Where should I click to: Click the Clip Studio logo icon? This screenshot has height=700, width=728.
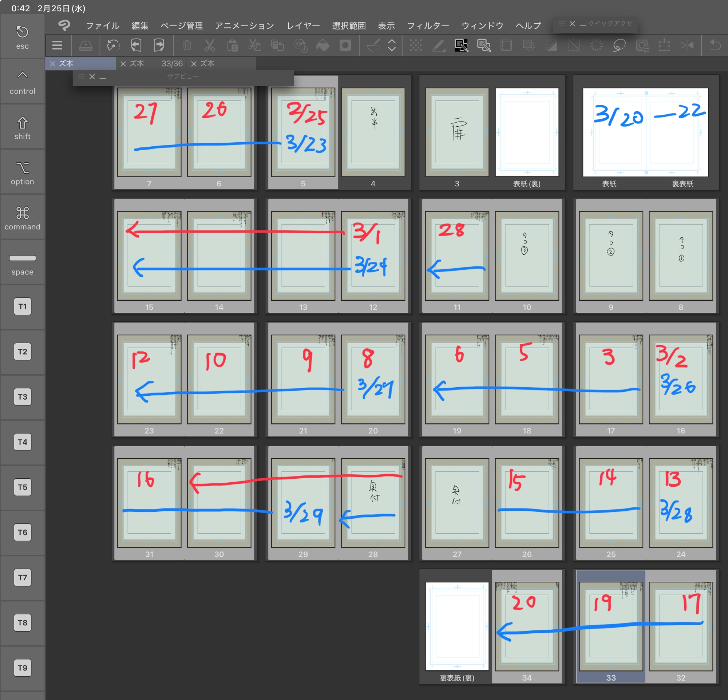click(x=64, y=25)
